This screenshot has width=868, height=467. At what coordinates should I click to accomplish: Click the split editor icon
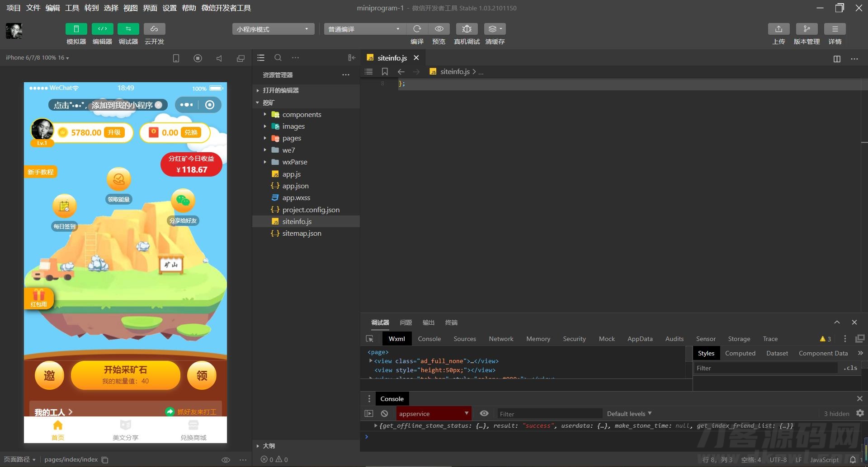point(837,59)
